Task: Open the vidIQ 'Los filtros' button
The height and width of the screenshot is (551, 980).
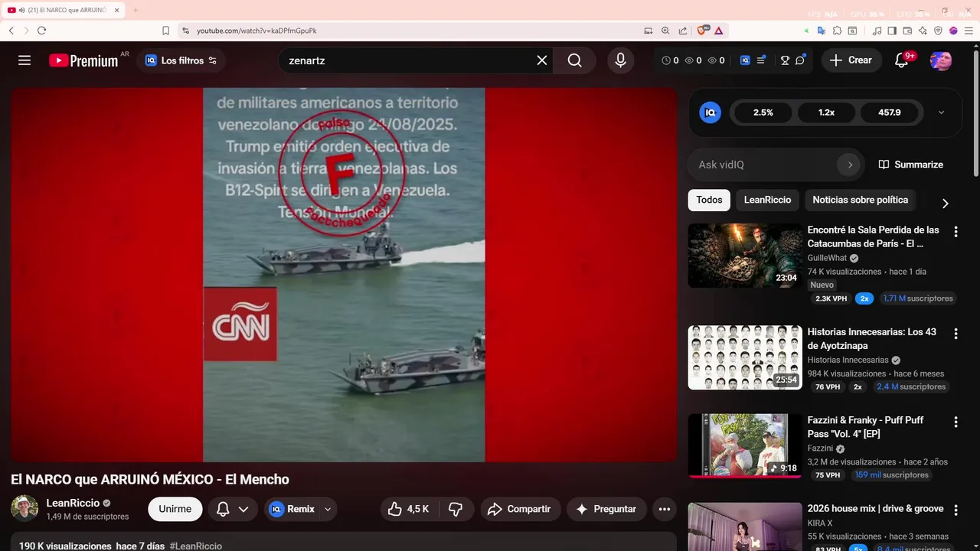Action: coord(181,60)
